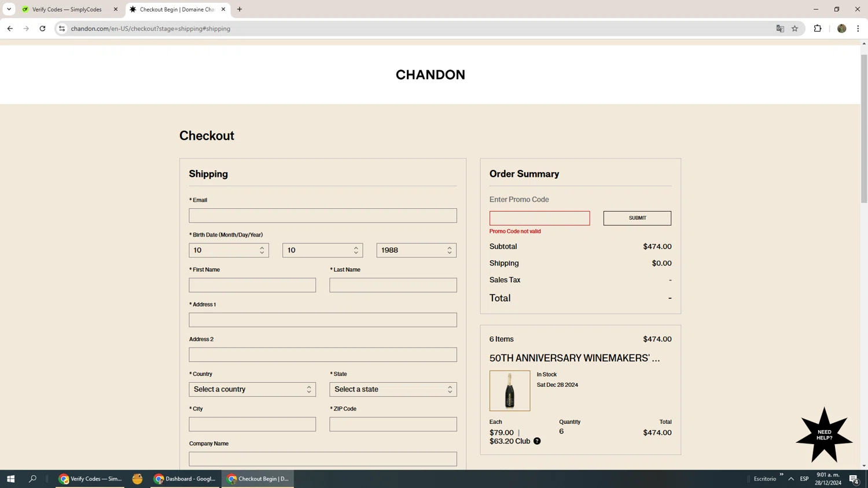Click the Subtotal $474.00 amount

pyautogui.click(x=657, y=246)
